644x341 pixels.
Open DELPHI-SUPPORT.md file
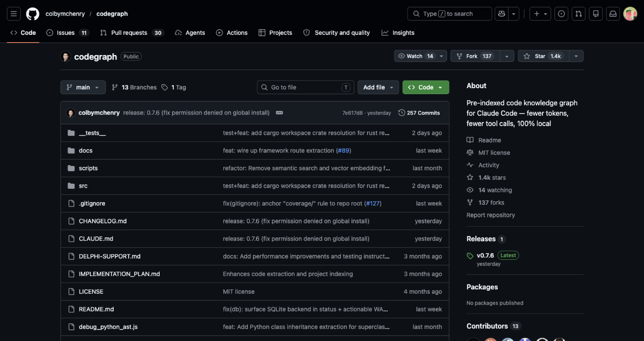(110, 257)
